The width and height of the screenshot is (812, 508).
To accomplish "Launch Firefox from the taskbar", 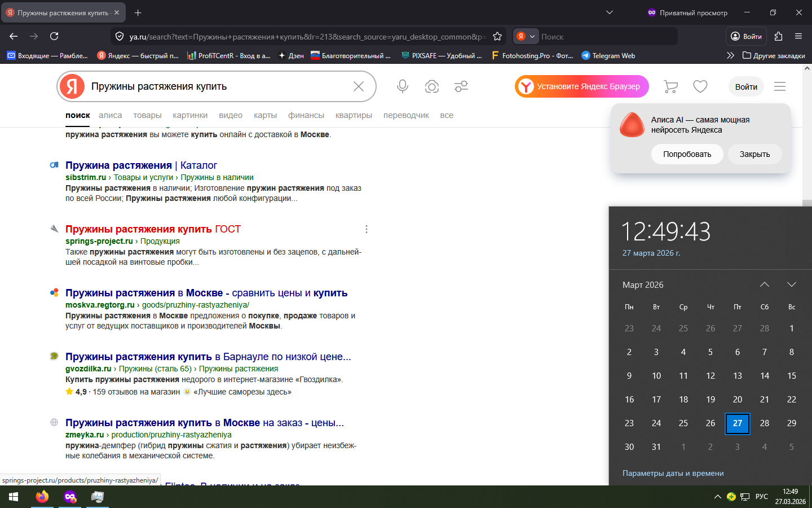I will click(x=42, y=497).
